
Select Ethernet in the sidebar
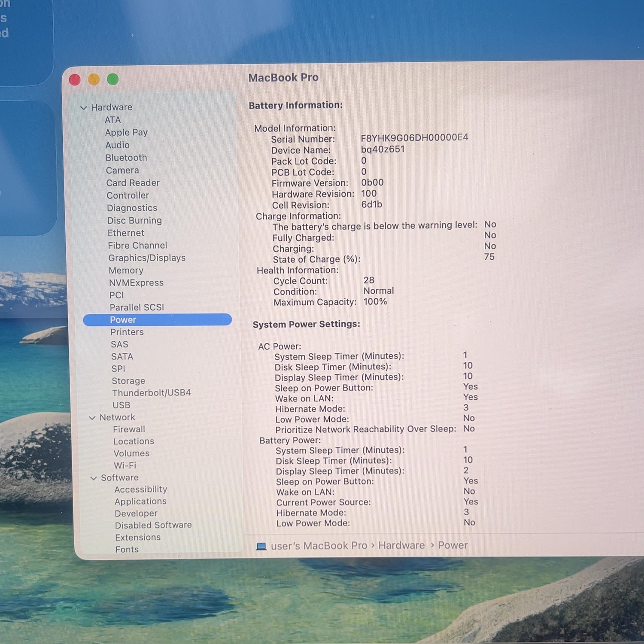(126, 233)
